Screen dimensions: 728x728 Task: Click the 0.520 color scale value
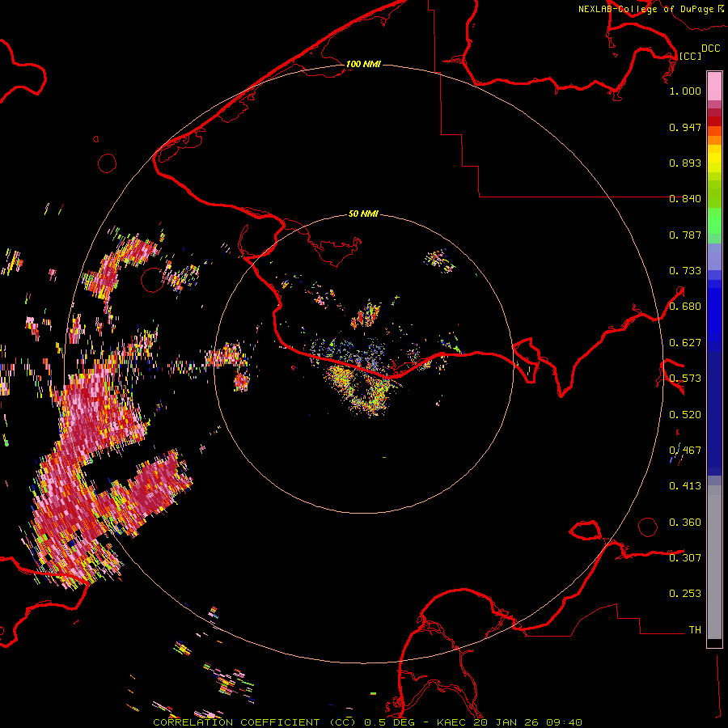click(685, 415)
